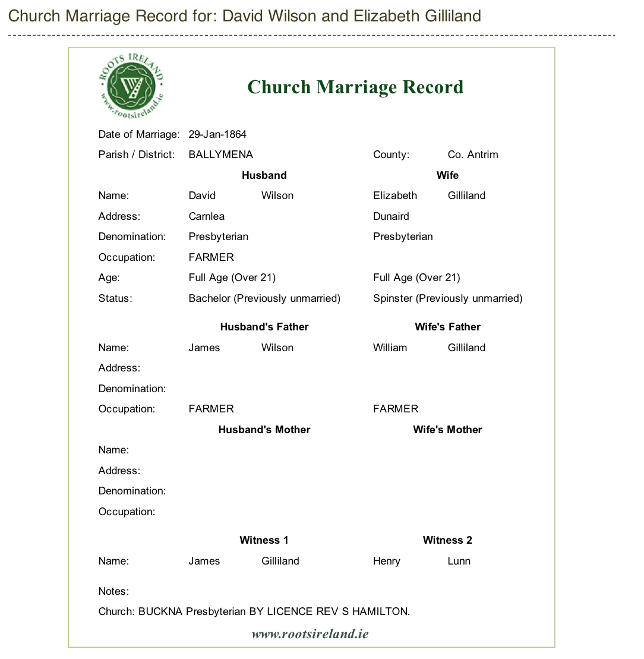The width and height of the screenshot is (644, 659).
Task: Select the county value Co. Antrim
Action: [x=473, y=154]
